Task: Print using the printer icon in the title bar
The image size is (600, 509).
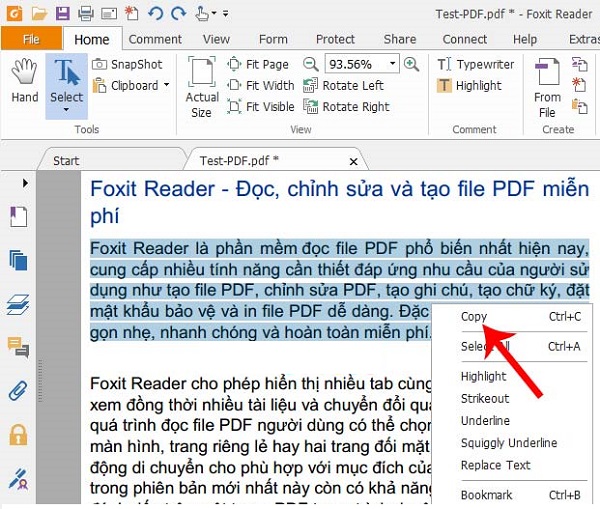Action: (86, 14)
